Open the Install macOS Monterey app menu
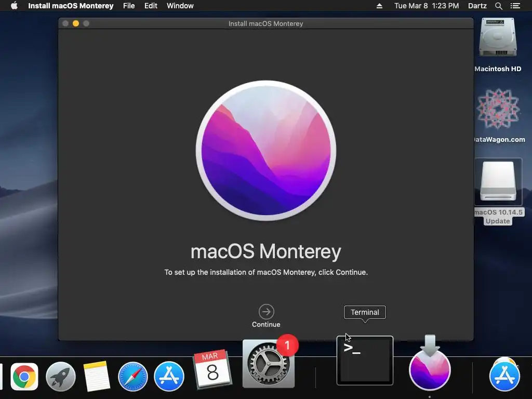Viewport: 532px width, 399px height. pos(71,6)
